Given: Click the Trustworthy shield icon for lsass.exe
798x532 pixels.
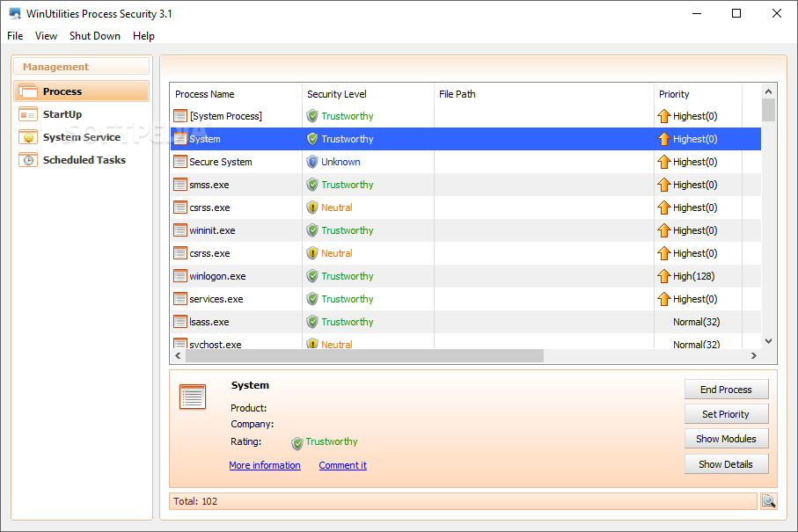Looking at the screenshot, I should click(312, 322).
